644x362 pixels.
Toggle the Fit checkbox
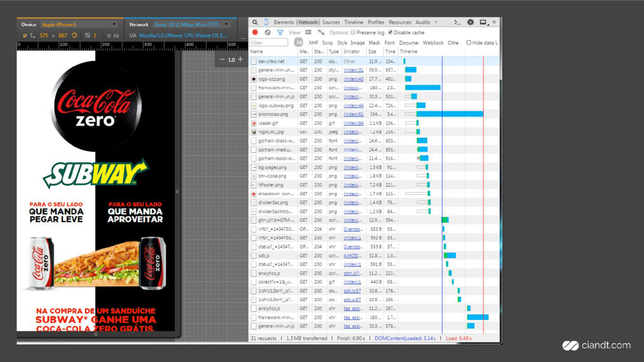pos(109,36)
